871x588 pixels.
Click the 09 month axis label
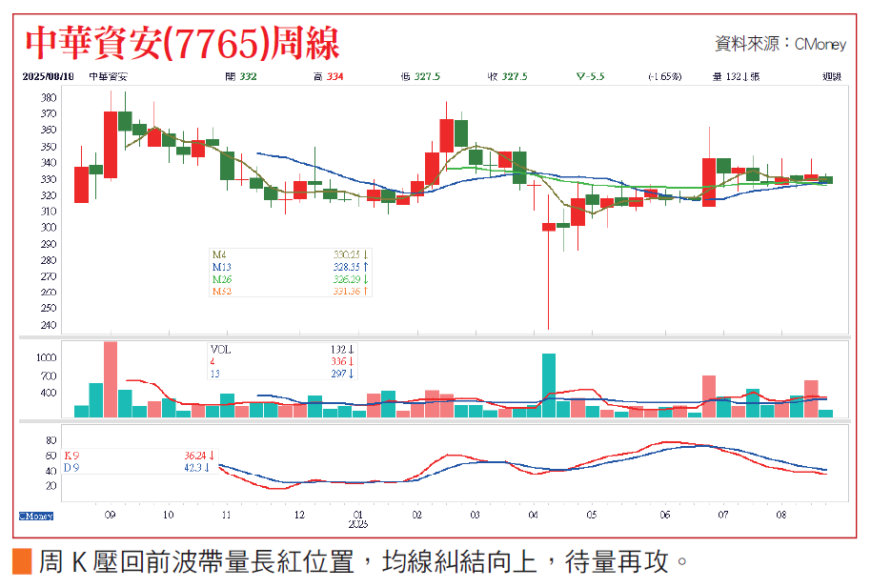tap(110, 516)
